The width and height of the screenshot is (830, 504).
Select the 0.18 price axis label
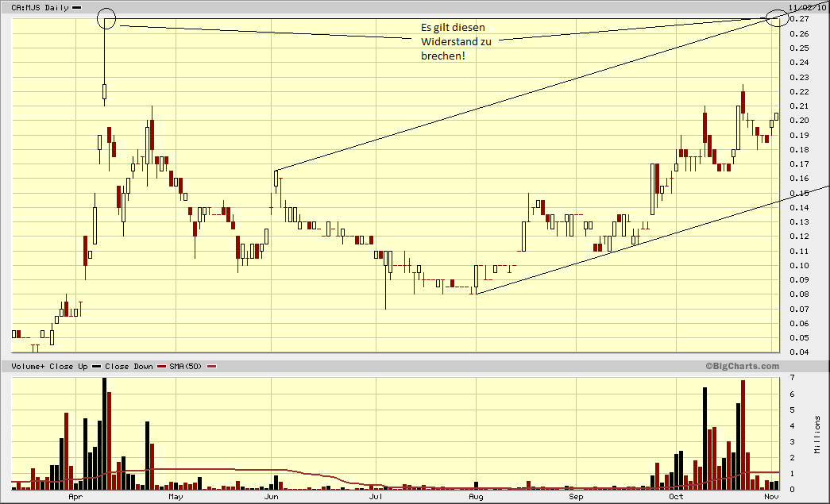(x=799, y=150)
